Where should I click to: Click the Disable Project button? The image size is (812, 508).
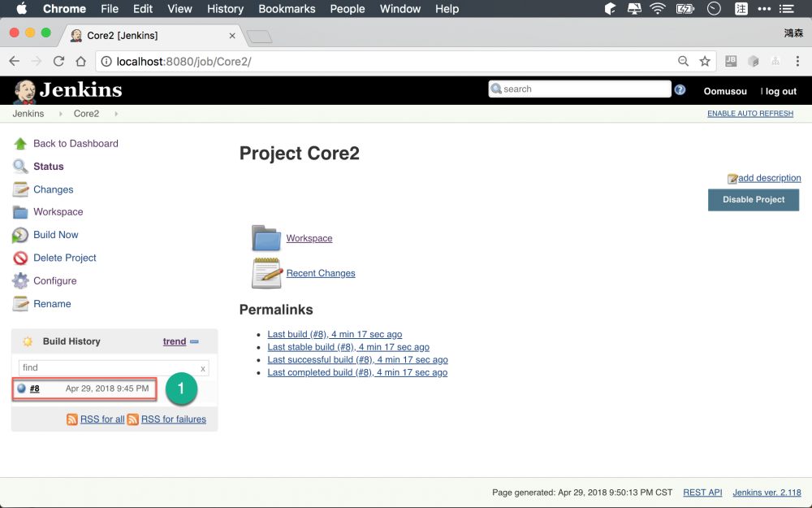(753, 199)
